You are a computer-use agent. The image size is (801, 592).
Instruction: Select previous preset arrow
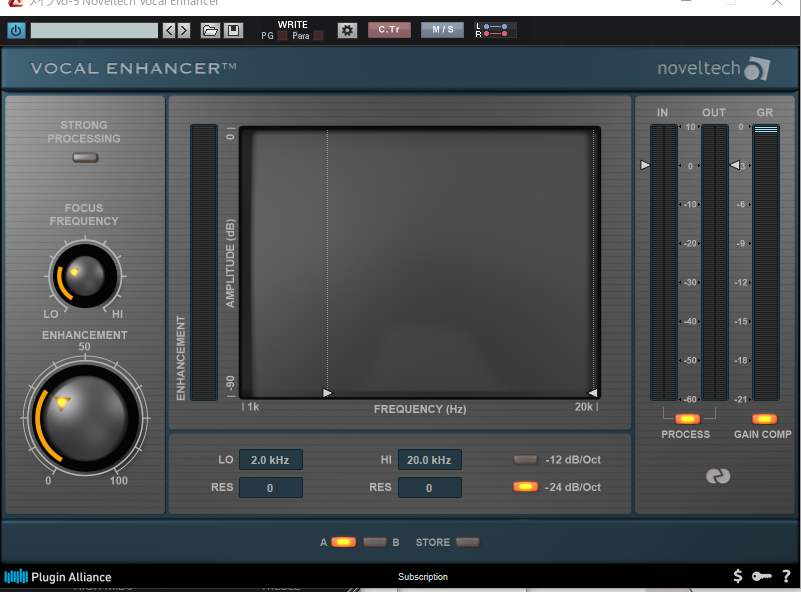(x=169, y=31)
